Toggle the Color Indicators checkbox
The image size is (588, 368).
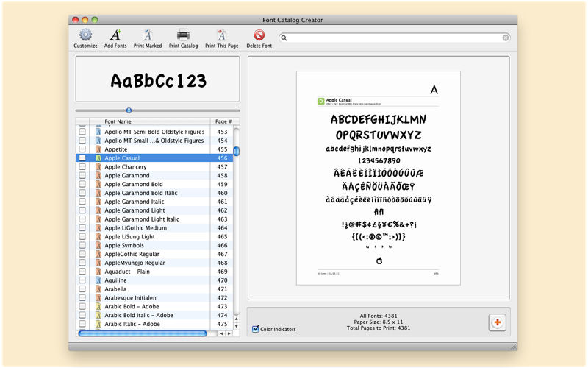coord(255,329)
